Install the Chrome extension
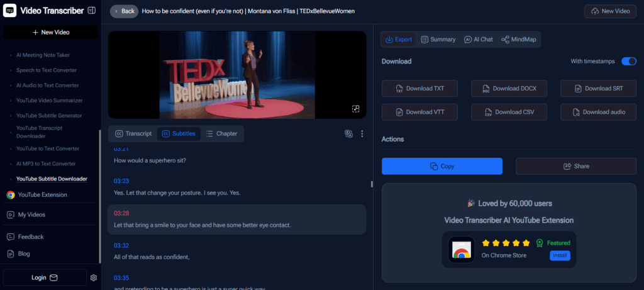644x290 pixels. click(x=560, y=255)
